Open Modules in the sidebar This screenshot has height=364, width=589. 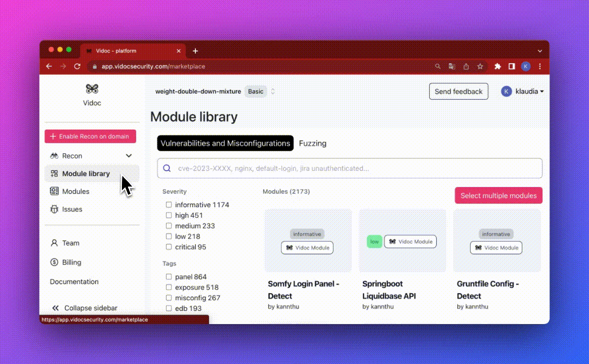point(75,192)
